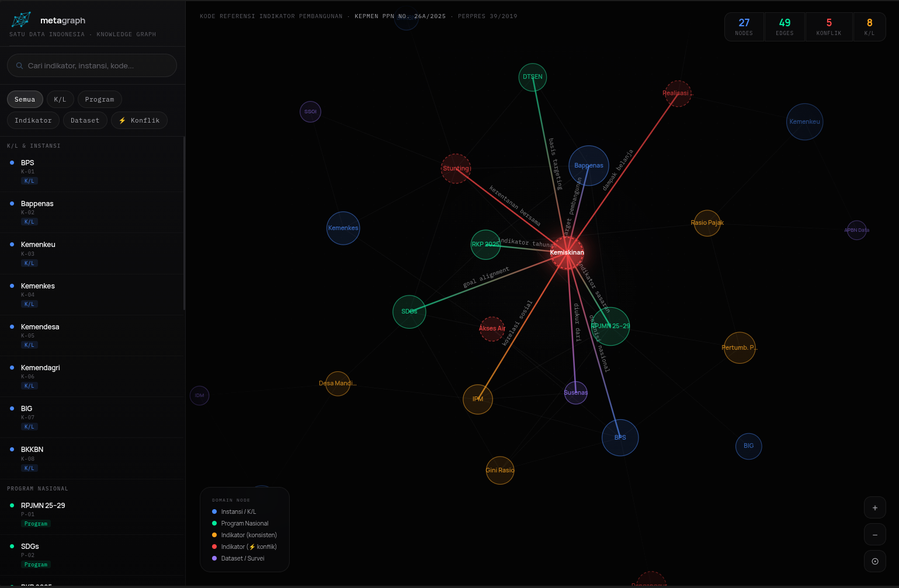The image size is (899, 588).
Task: Select the BIG graph node
Action: (x=749, y=446)
